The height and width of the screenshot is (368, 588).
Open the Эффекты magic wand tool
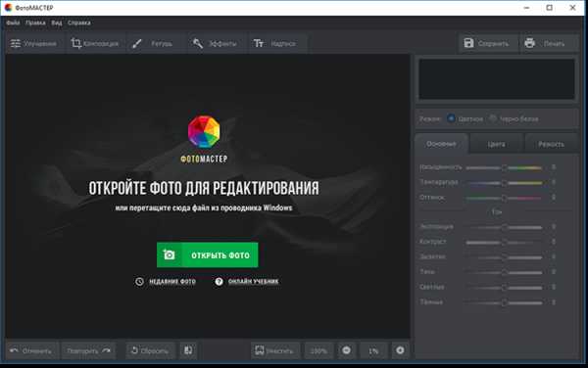pos(198,43)
